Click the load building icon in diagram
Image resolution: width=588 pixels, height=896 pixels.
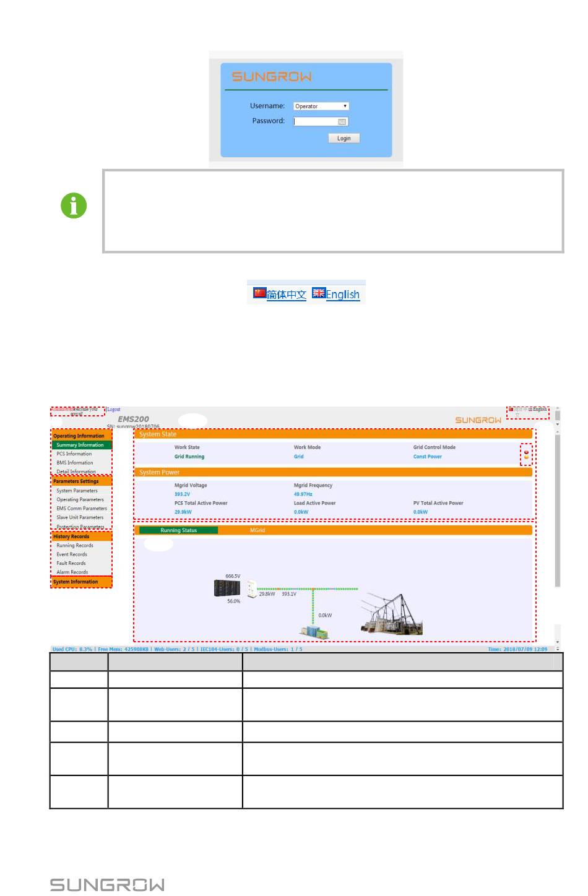[x=314, y=631]
